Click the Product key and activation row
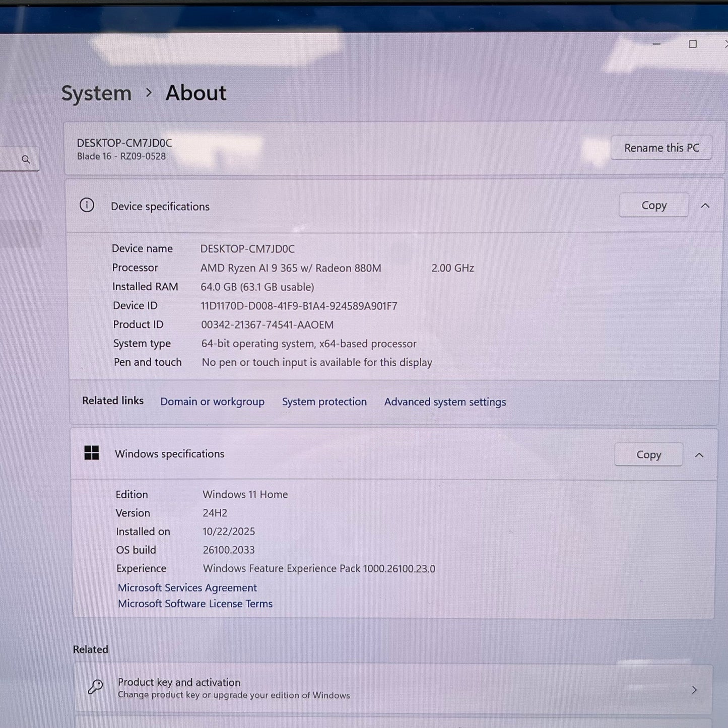The width and height of the screenshot is (728, 728). point(393,687)
